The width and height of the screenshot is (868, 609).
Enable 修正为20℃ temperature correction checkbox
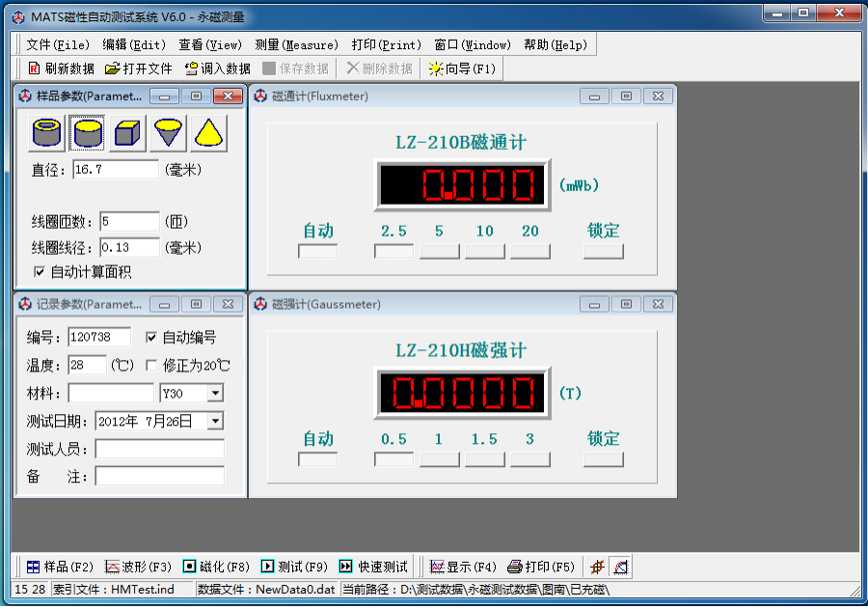[x=150, y=365]
